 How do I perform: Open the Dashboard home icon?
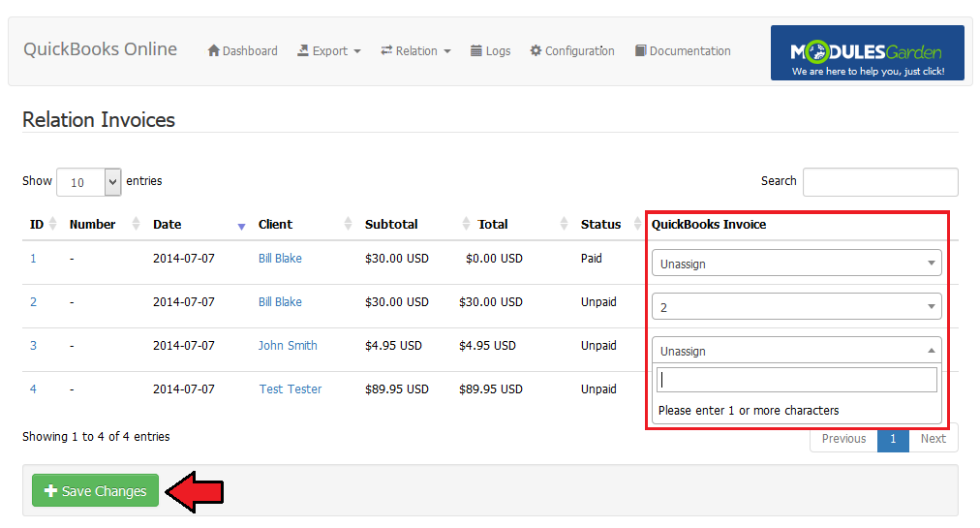click(214, 50)
